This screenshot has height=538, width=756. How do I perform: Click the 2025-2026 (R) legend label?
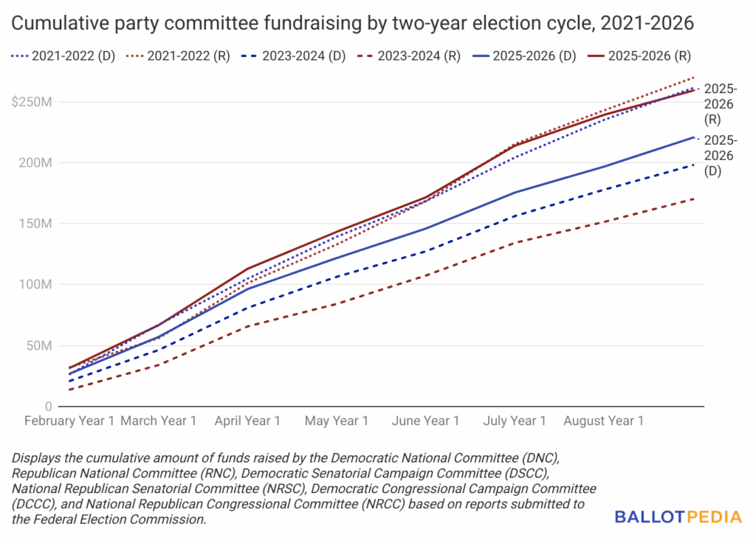[648, 56]
